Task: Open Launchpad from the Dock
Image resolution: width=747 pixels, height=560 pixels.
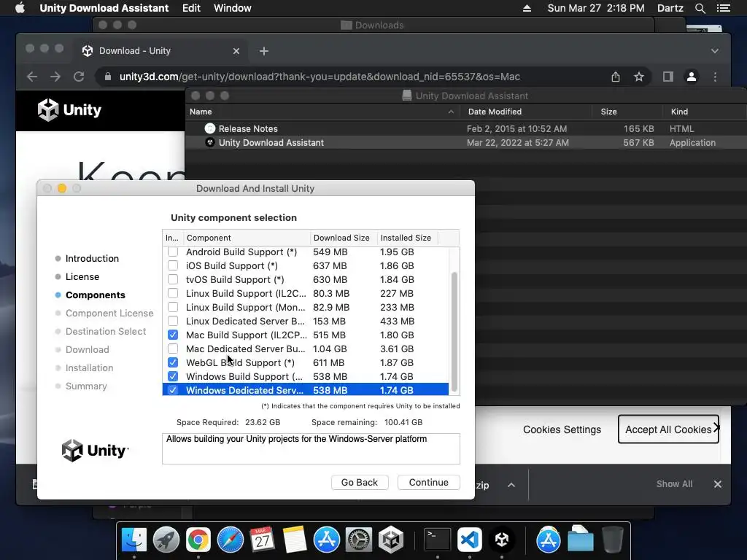Action: pos(166,540)
